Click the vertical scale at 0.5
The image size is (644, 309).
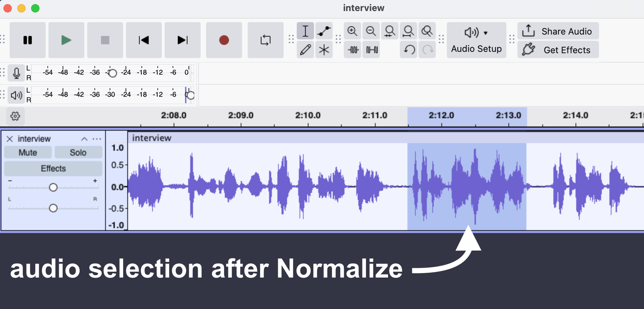click(118, 165)
